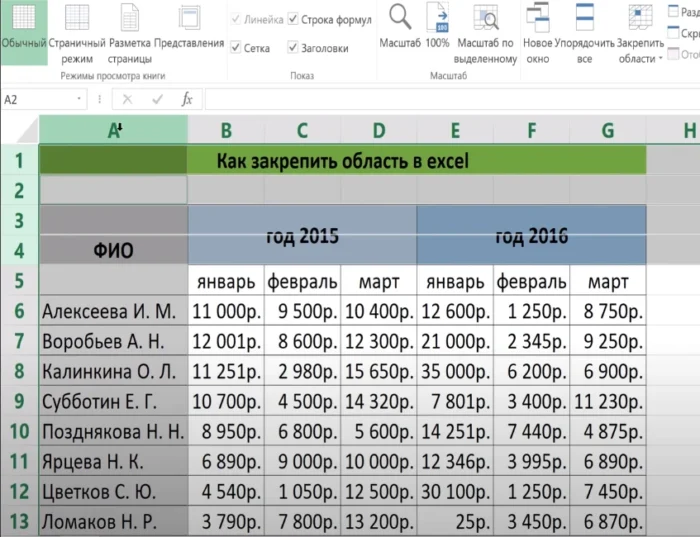Select row 6 header
This screenshot has height=537, width=700.
tap(19, 311)
